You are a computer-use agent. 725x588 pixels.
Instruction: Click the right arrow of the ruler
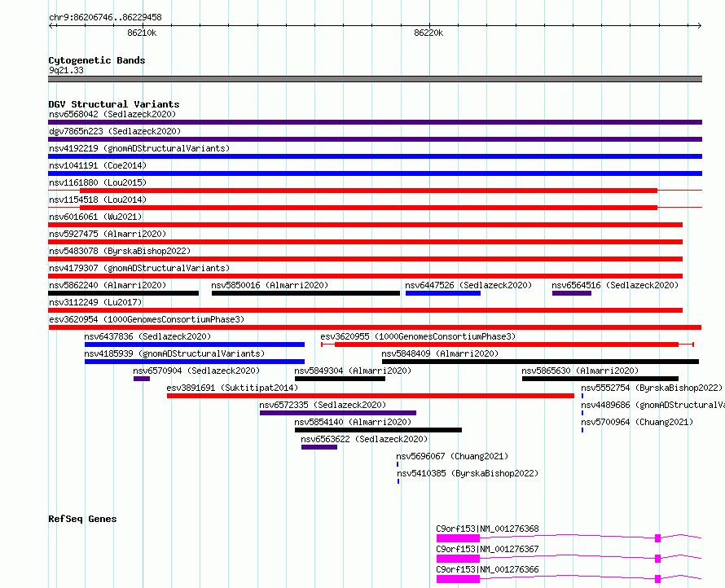click(699, 26)
